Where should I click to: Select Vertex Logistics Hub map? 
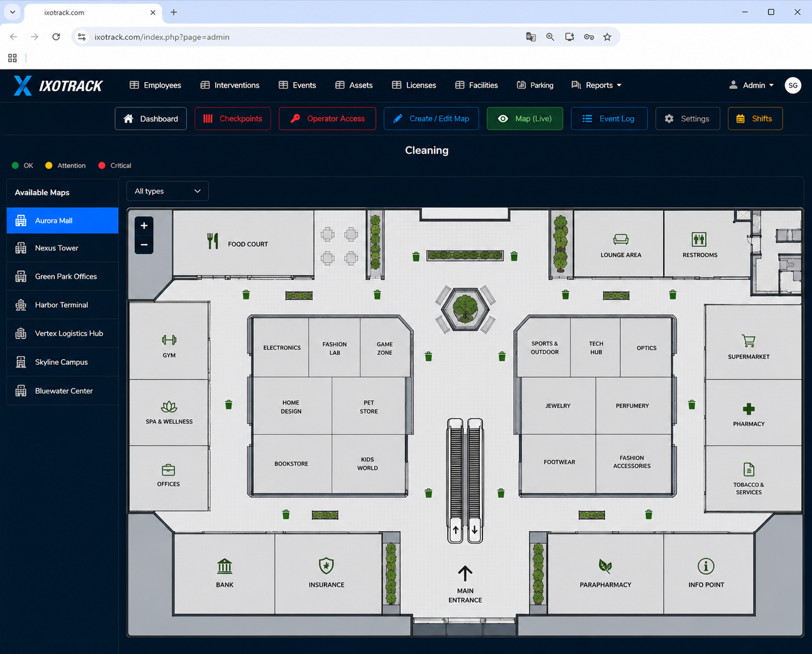62,333
